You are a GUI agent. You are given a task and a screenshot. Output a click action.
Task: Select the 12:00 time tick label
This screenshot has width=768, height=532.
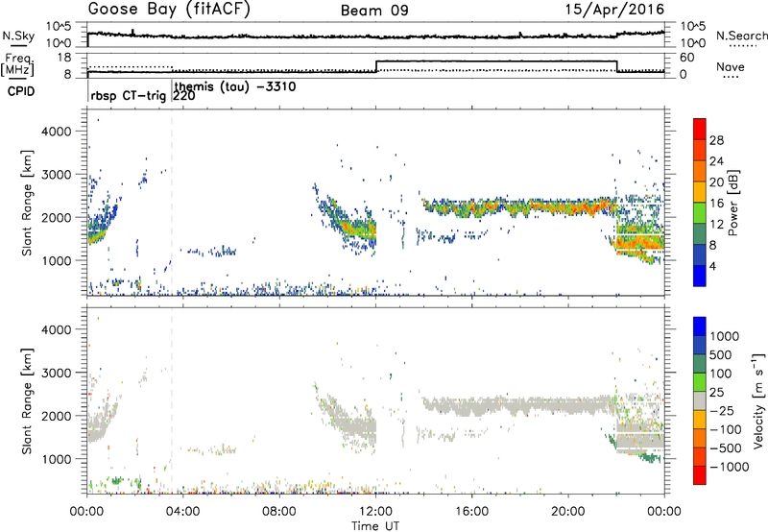(x=375, y=512)
